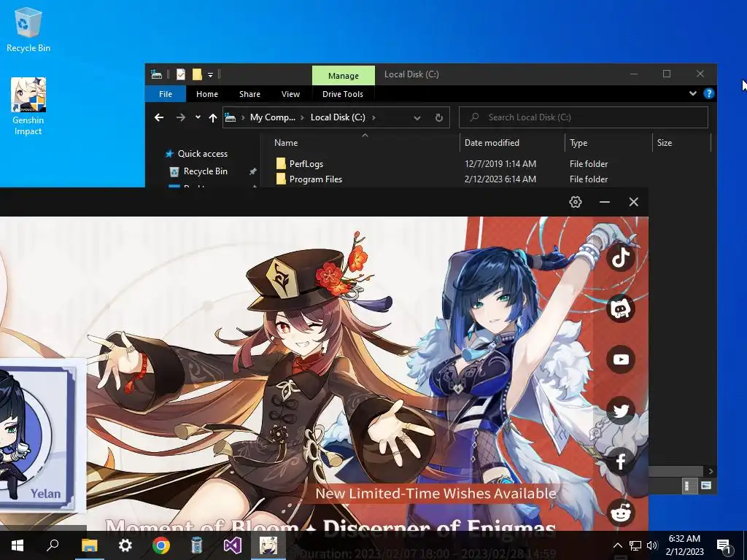Open Settings from taskbar
This screenshot has height=560, width=747.
125,545
